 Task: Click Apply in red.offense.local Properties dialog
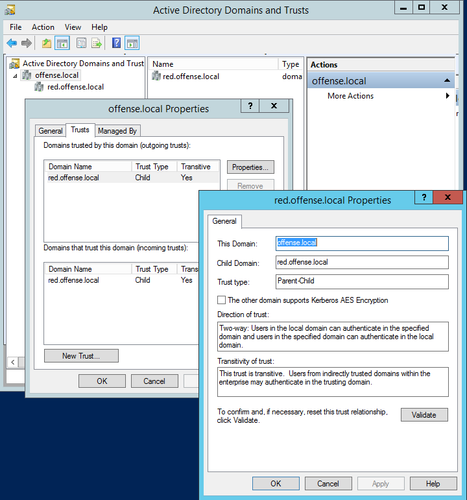381,484
